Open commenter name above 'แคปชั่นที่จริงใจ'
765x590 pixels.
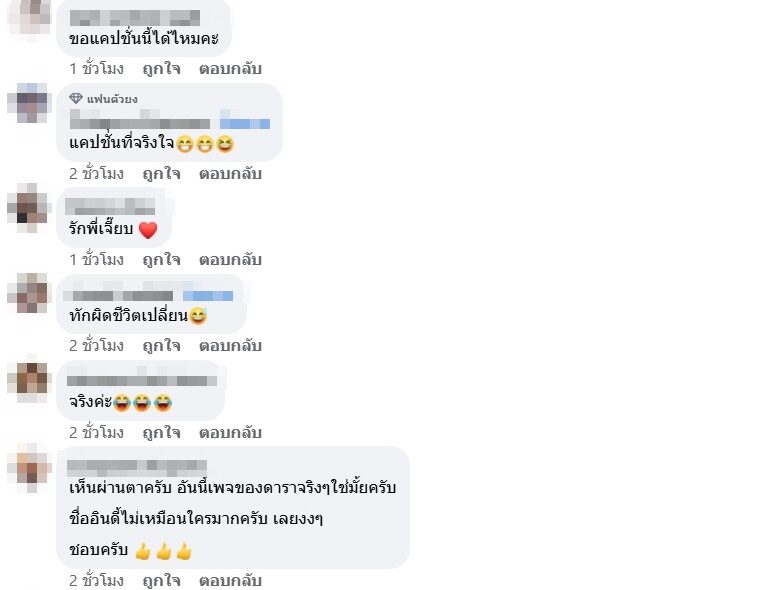(x=140, y=120)
